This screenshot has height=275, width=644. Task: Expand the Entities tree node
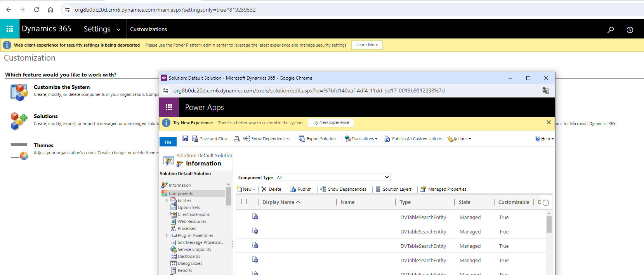(x=167, y=201)
